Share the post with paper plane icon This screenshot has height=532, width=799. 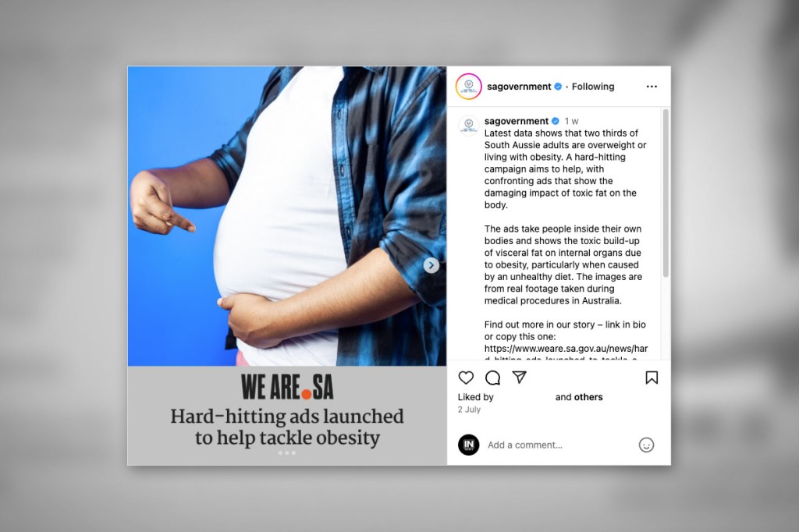click(x=519, y=377)
